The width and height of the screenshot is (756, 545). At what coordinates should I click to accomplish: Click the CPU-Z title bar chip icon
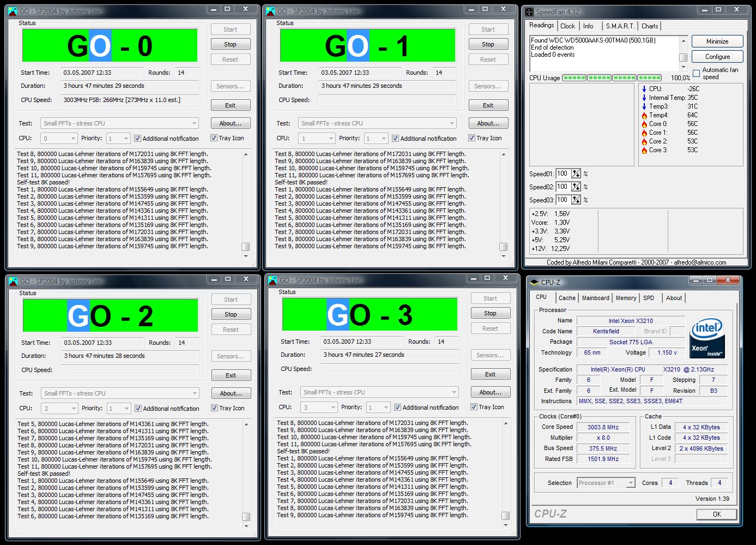click(x=534, y=282)
